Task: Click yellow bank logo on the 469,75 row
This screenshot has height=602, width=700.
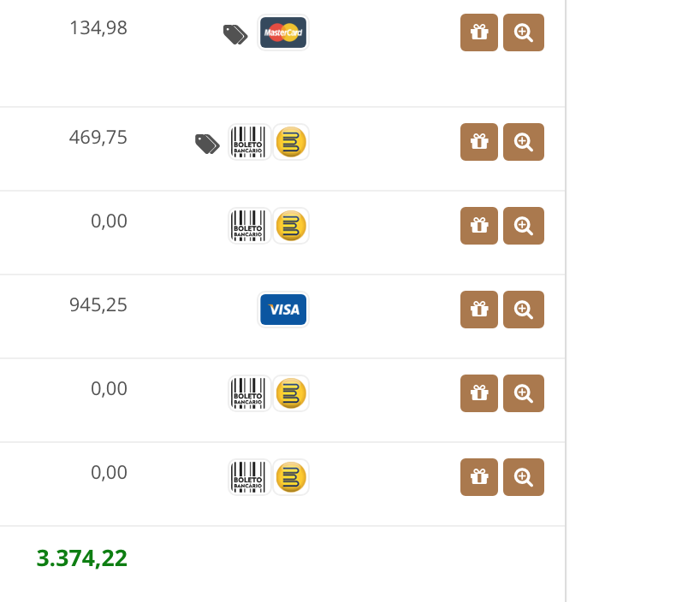Action: 291,142
